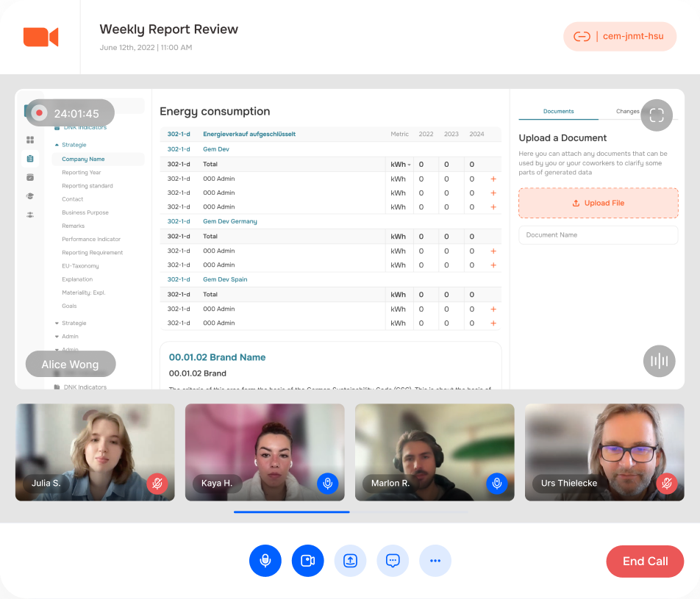
Task: Click the recording indicator timer 24:01:45
Action: pos(70,113)
